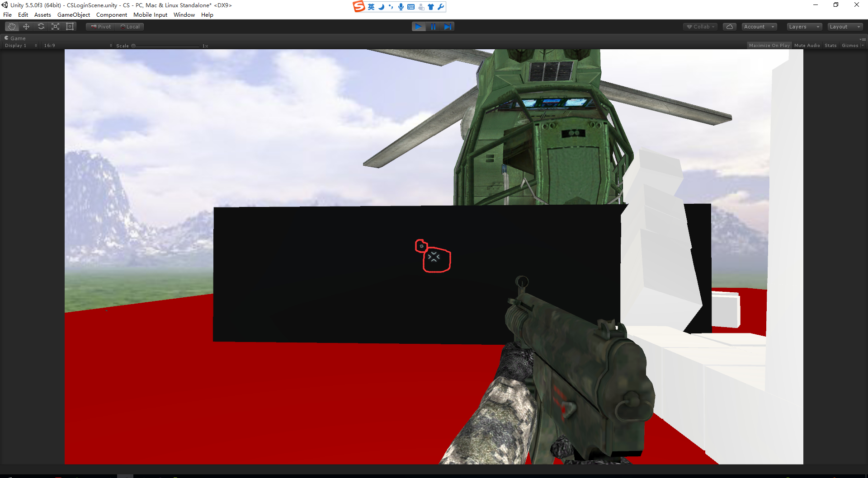Open the Layout dropdown

(x=845, y=27)
